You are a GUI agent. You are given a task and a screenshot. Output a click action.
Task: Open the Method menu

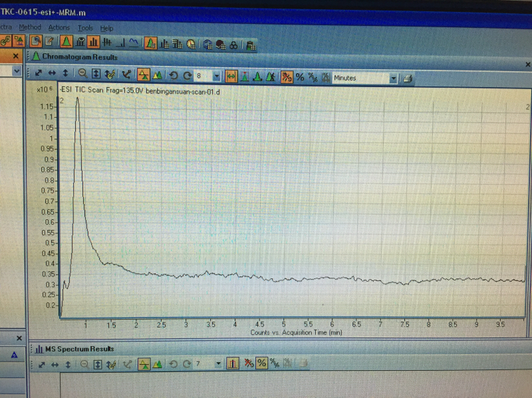tap(30, 27)
